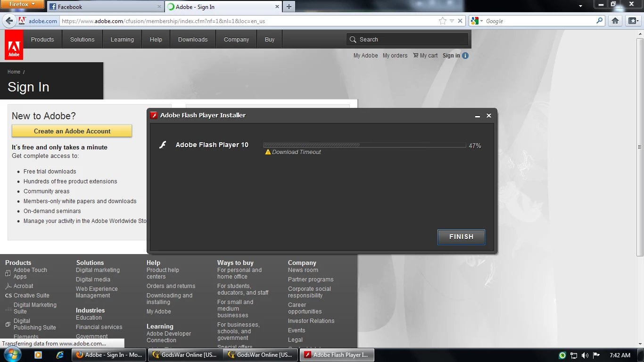The width and height of the screenshot is (644, 362).
Task: Open the My Adobe header link
Action: tap(366, 56)
